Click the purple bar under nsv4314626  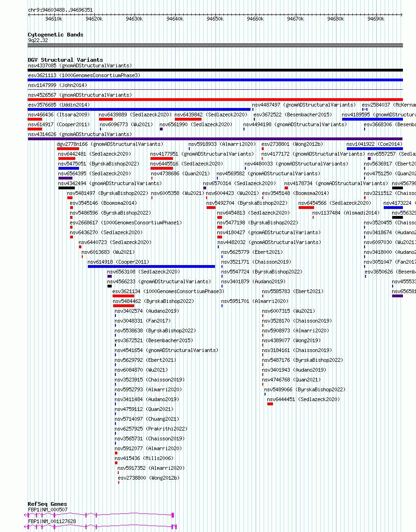click(215, 139)
